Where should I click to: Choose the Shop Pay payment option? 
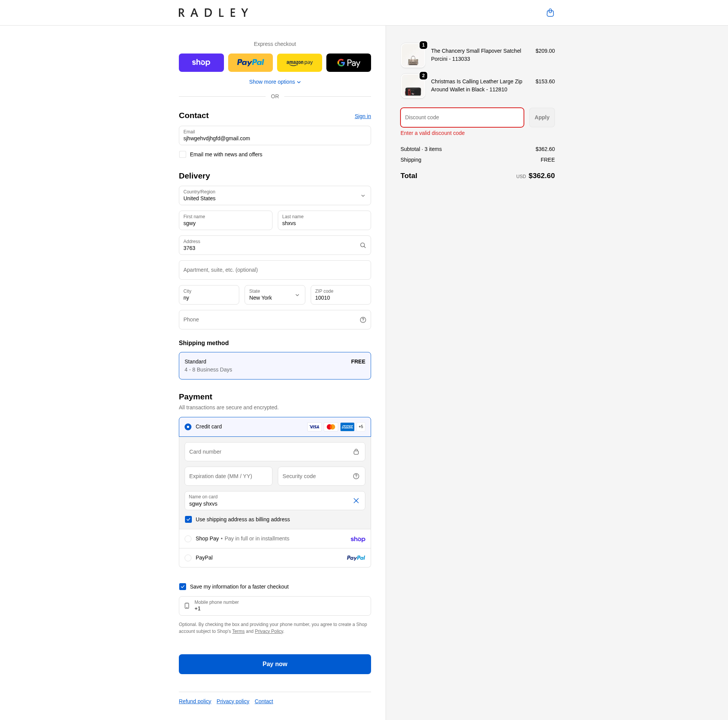pyautogui.click(x=188, y=539)
